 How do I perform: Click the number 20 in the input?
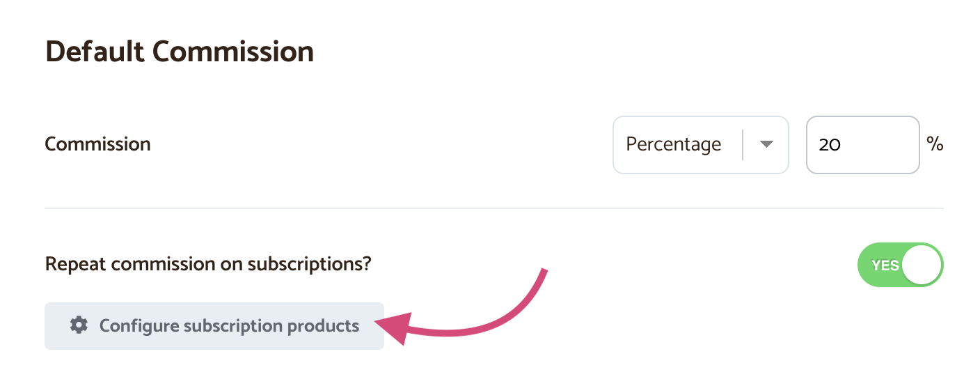(x=830, y=145)
